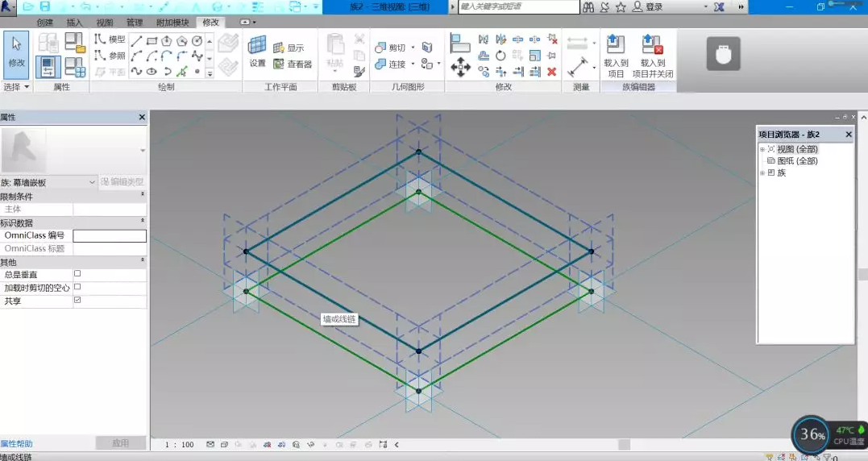Screen dimensions: 868x461
Task: Select the Move tool in 修改 panel
Action: pyautogui.click(x=460, y=67)
